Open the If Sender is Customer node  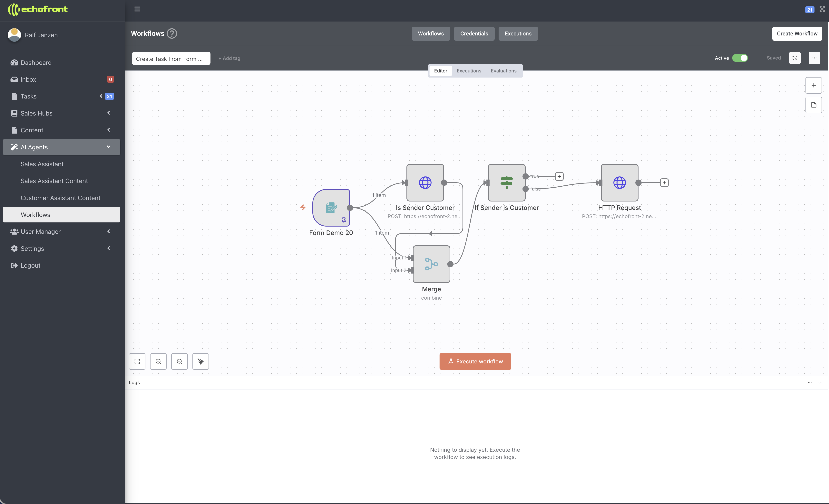[506, 182]
